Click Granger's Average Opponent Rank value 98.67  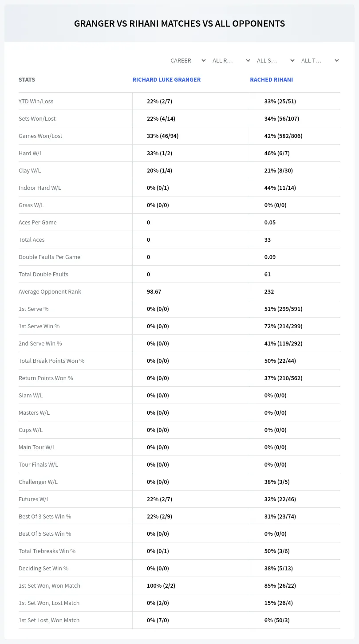(154, 291)
